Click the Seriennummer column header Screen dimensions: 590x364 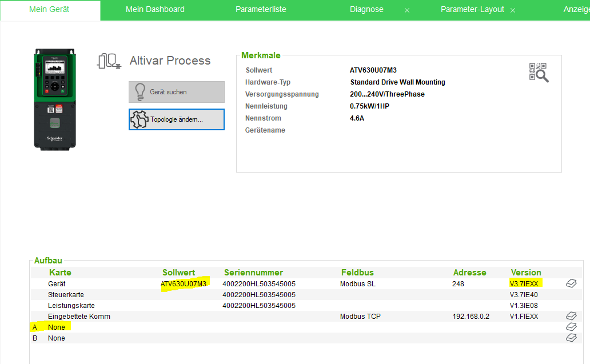pyautogui.click(x=254, y=272)
